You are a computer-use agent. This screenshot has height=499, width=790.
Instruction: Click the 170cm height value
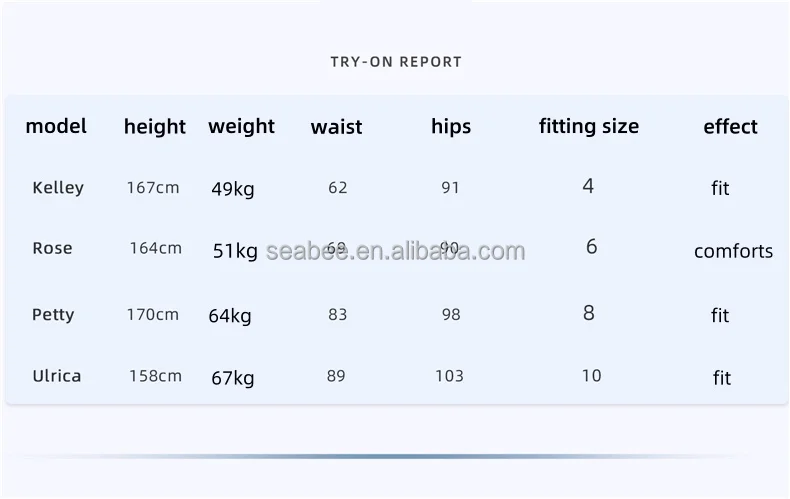153,315
